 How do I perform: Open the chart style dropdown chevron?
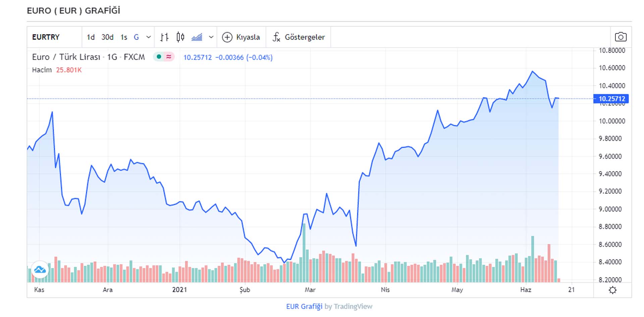pos(210,37)
